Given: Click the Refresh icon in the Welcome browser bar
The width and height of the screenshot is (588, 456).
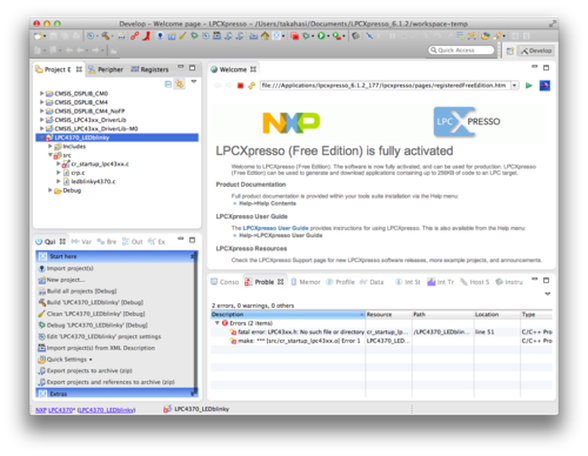Looking at the screenshot, I should [x=251, y=86].
